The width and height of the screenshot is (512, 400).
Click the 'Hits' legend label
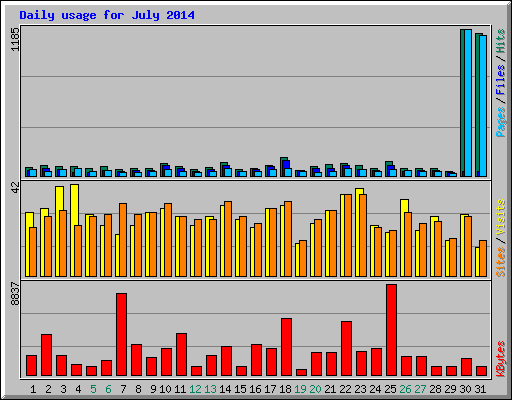point(501,41)
